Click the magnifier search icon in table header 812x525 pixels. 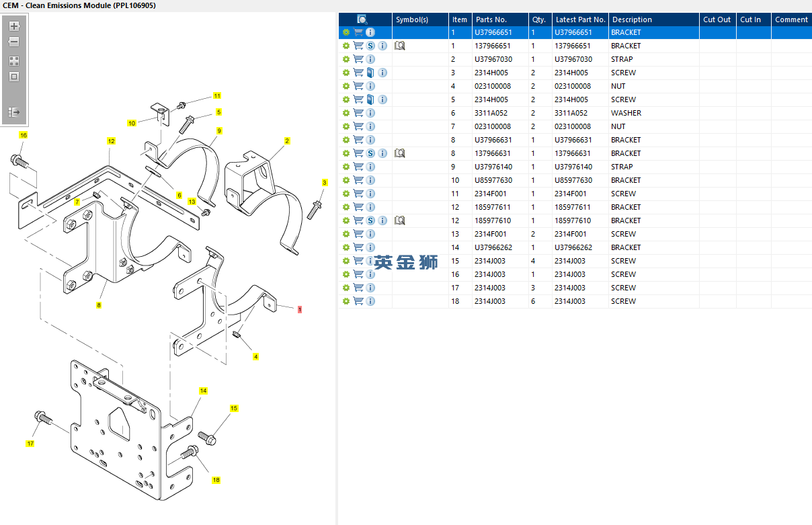click(x=362, y=19)
